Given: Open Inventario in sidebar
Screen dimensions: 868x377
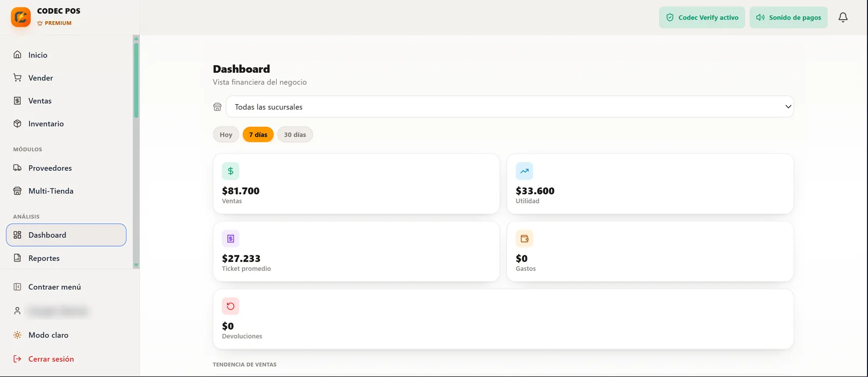Looking at the screenshot, I should point(66,124).
